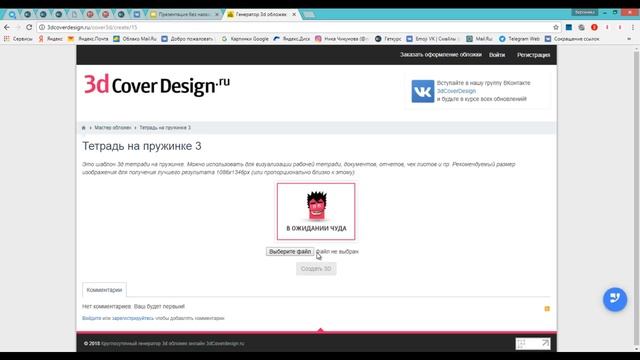Click the Войти link in header
The height and width of the screenshot is (360, 640).
497,55
